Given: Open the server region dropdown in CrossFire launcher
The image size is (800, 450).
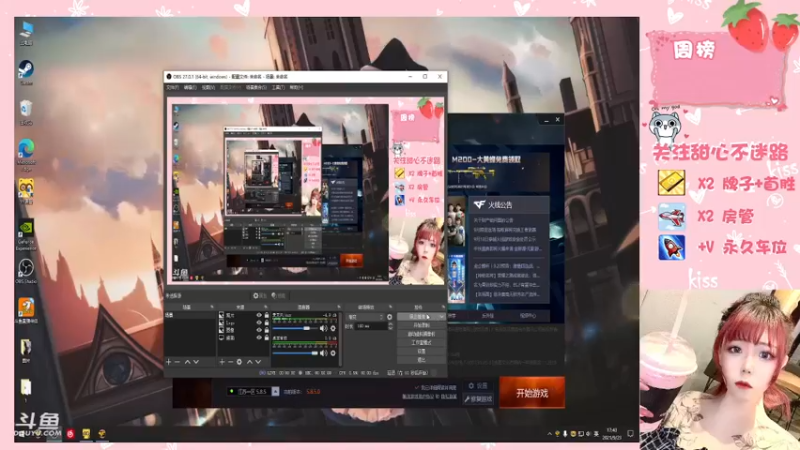Looking at the screenshot, I should point(275,391).
